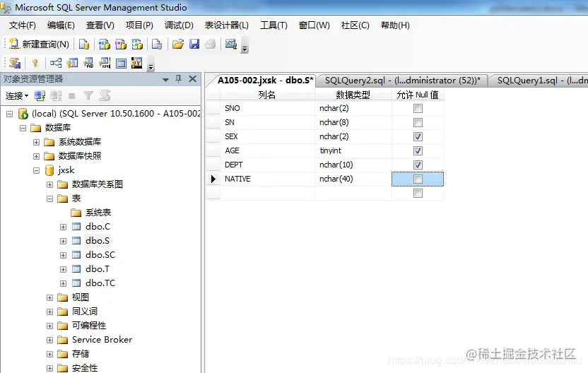
Task: Open Manage Full-Text Index icon (AB)
Action: (88, 63)
